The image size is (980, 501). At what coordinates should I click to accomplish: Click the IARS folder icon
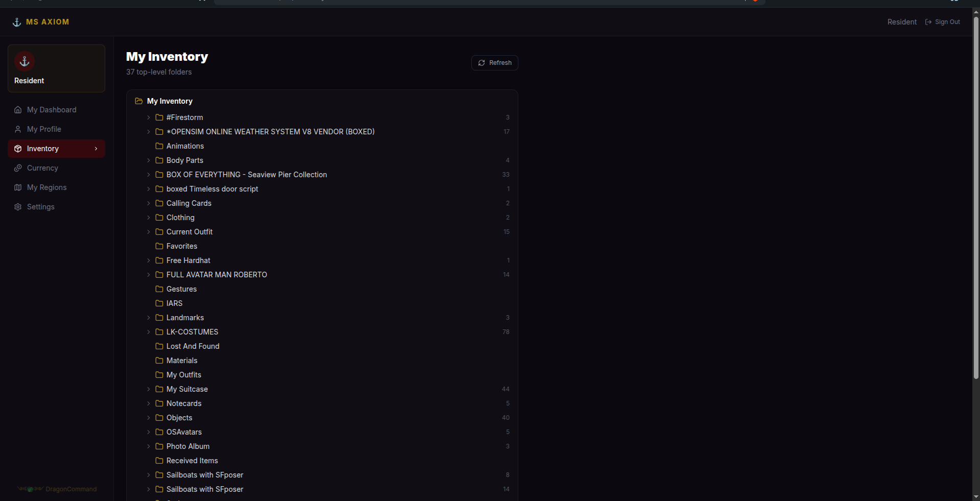coord(159,303)
